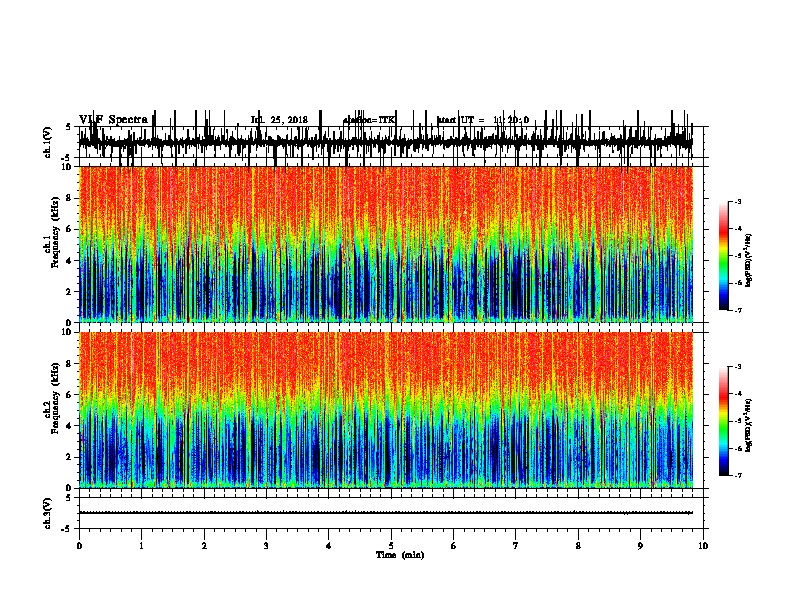Click the Time (min) axis title
792x612 pixels.
click(400, 555)
